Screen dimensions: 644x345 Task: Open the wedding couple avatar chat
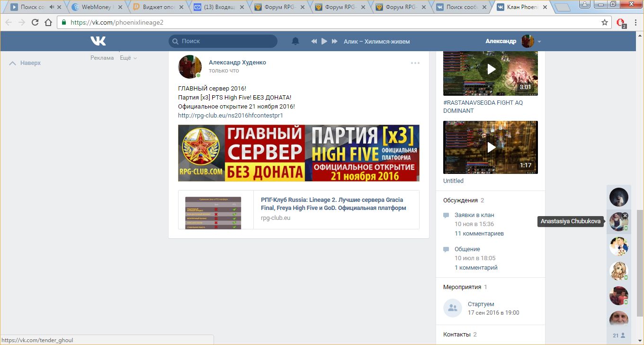618,246
